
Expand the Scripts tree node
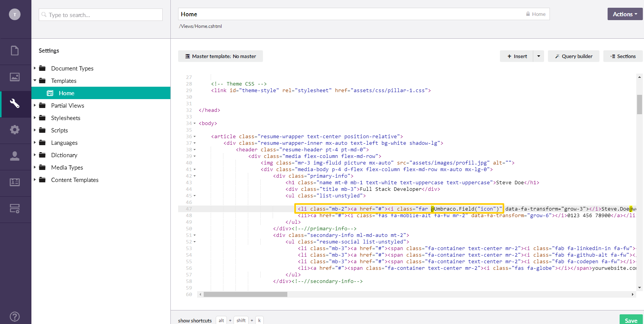coord(34,130)
